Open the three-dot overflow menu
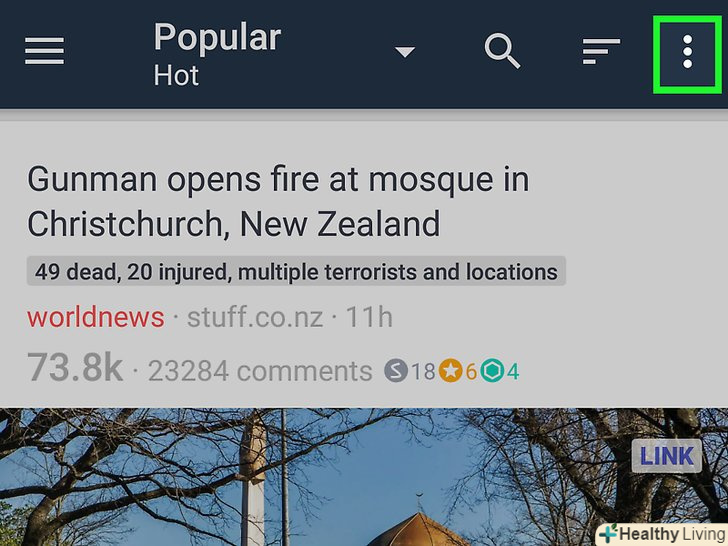 coord(688,52)
